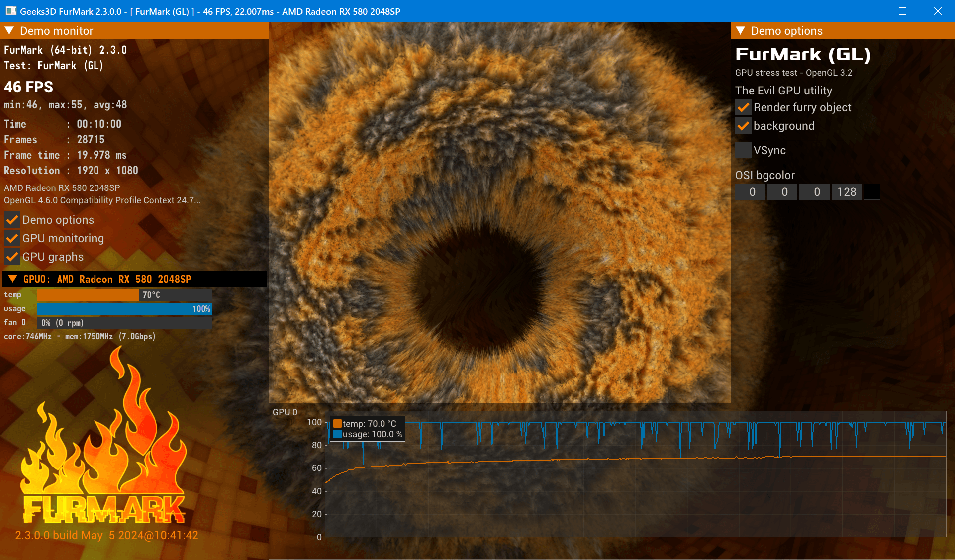
Task: Click the Frames 28715 value
Action: point(91,140)
